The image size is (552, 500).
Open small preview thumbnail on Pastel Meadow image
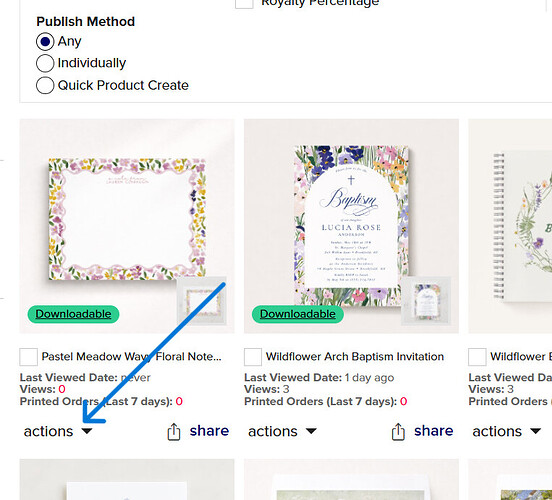point(201,301)
